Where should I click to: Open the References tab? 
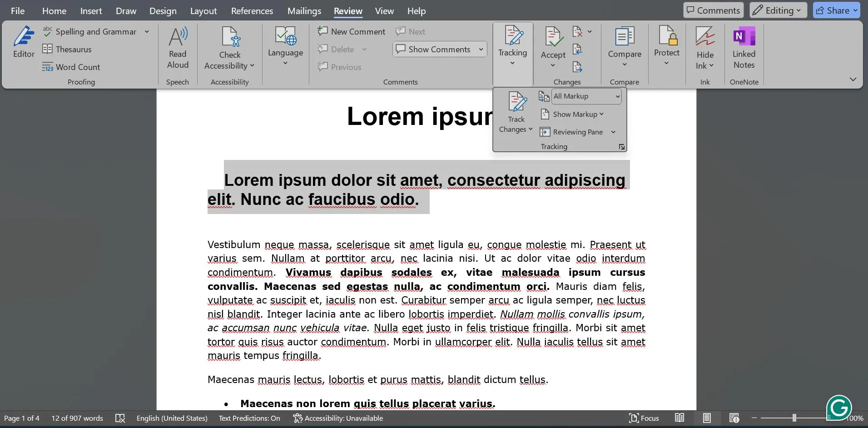click(x=252, y=11)
